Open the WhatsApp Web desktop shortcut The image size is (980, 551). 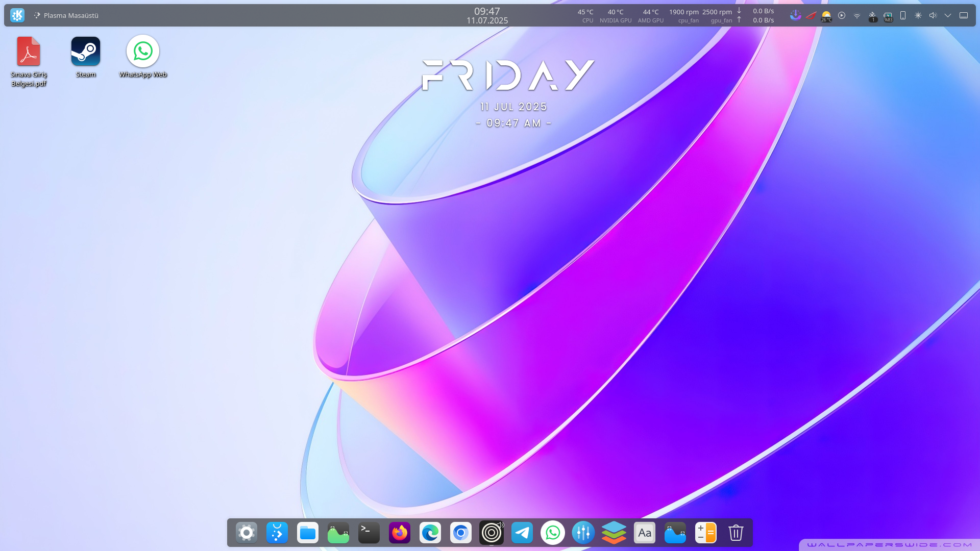[x=143, y=57]
